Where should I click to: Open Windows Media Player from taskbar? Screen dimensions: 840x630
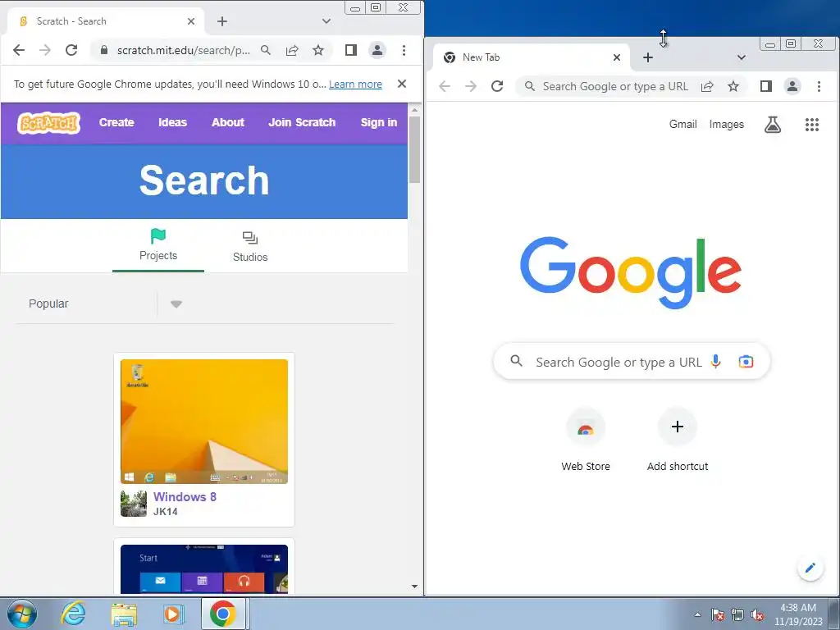173,614
